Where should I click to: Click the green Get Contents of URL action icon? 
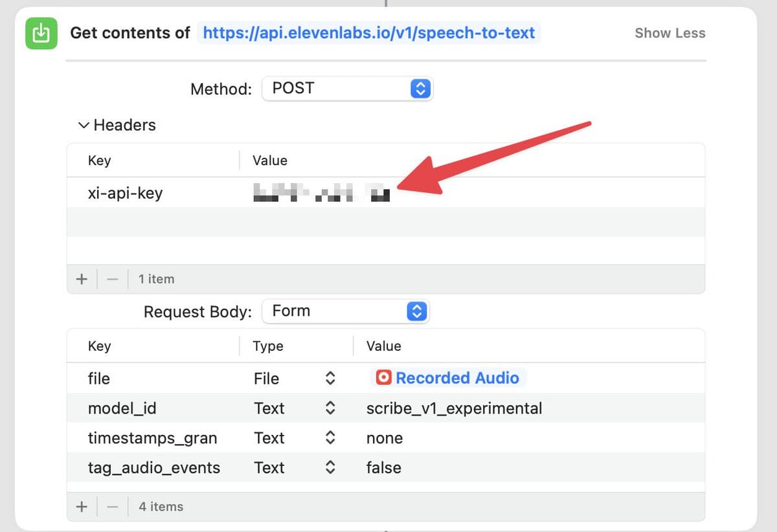[41, 33]
